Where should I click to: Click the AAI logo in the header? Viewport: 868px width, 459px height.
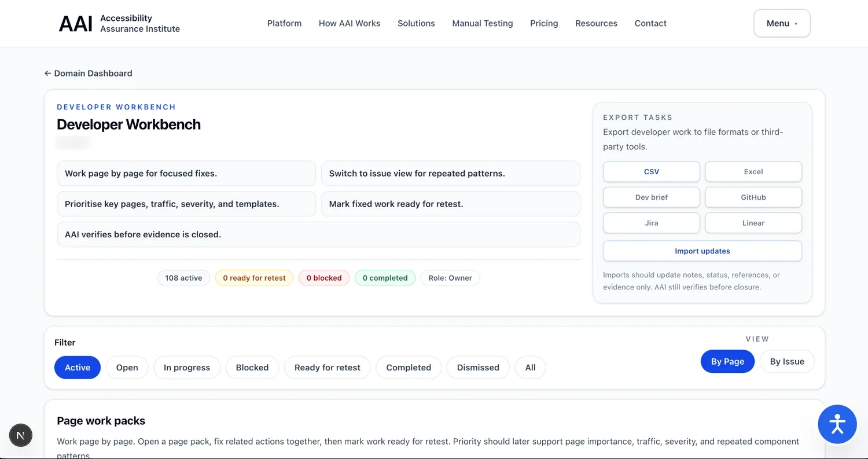(x=119, y=23)
